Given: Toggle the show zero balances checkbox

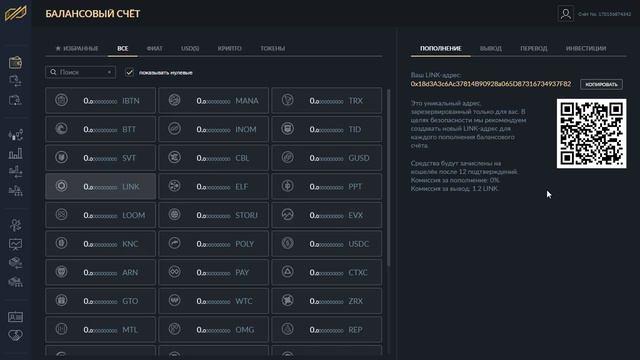Looking at the screenshot, I should point(129,72).
